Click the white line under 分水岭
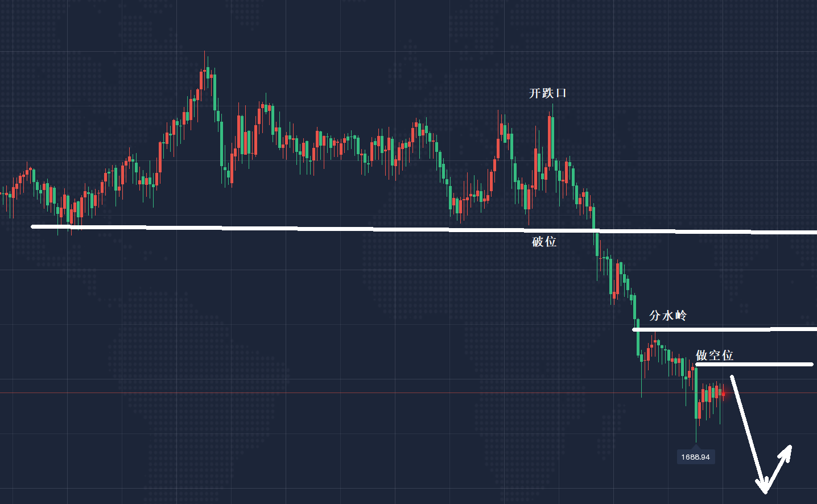817x504 pixels. (723, 329)
